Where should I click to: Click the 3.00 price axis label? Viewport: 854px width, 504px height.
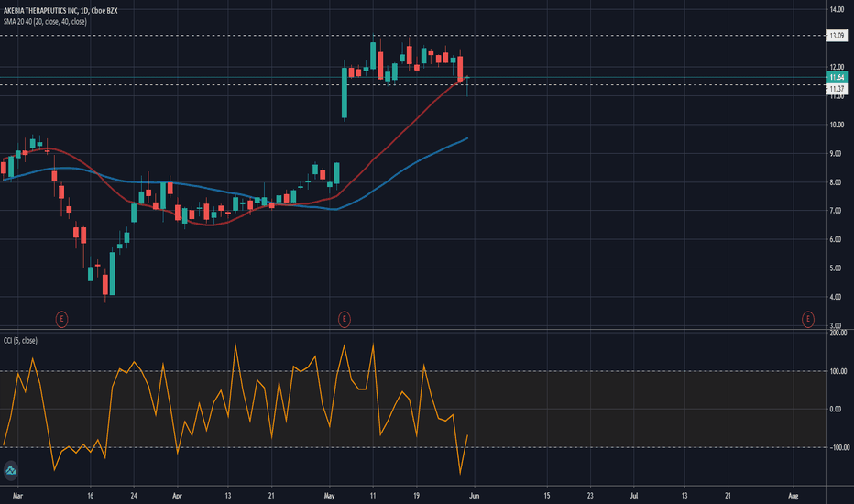coord(837,326)
